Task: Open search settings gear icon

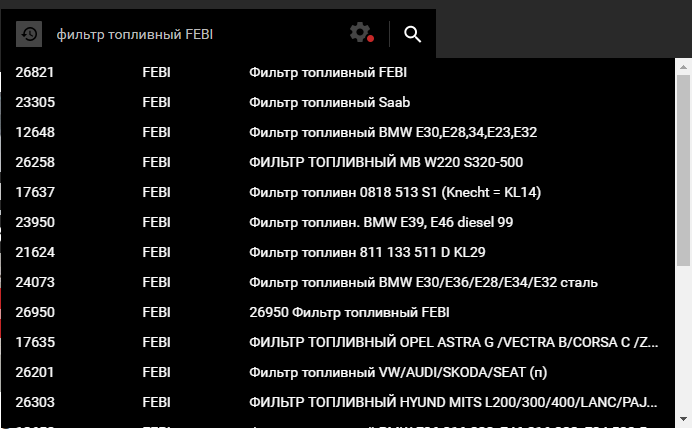Action: (361, 33)
